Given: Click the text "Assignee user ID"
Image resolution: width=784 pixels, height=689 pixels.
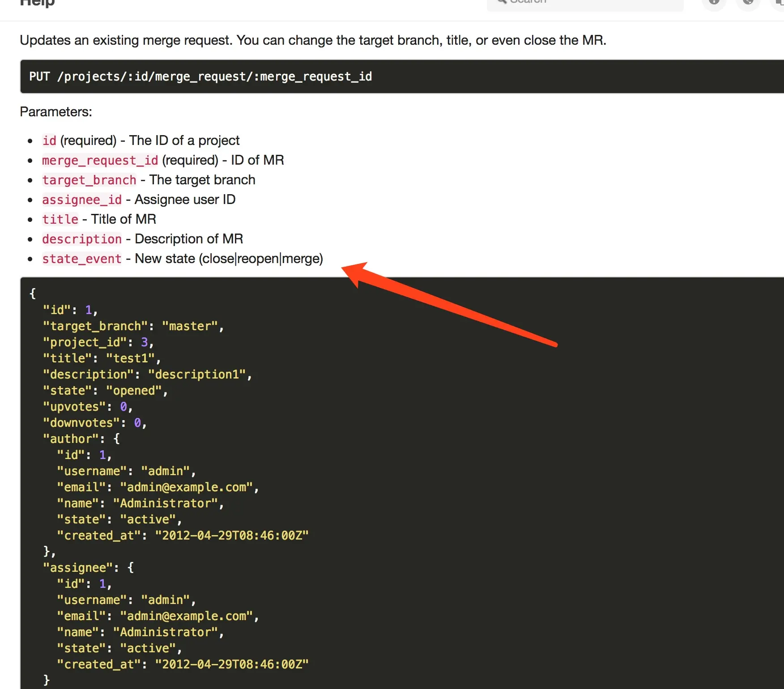Looking at the screenshot, I should click(185, 200).
